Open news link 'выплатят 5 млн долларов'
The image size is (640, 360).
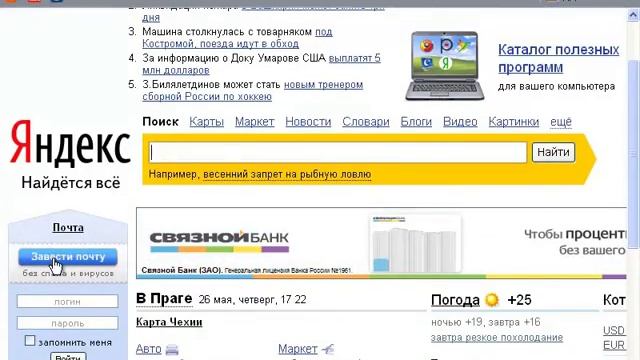261,64
